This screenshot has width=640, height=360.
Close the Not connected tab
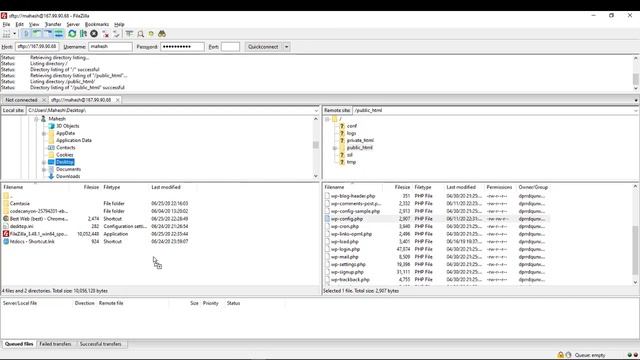tap(44, 100)
